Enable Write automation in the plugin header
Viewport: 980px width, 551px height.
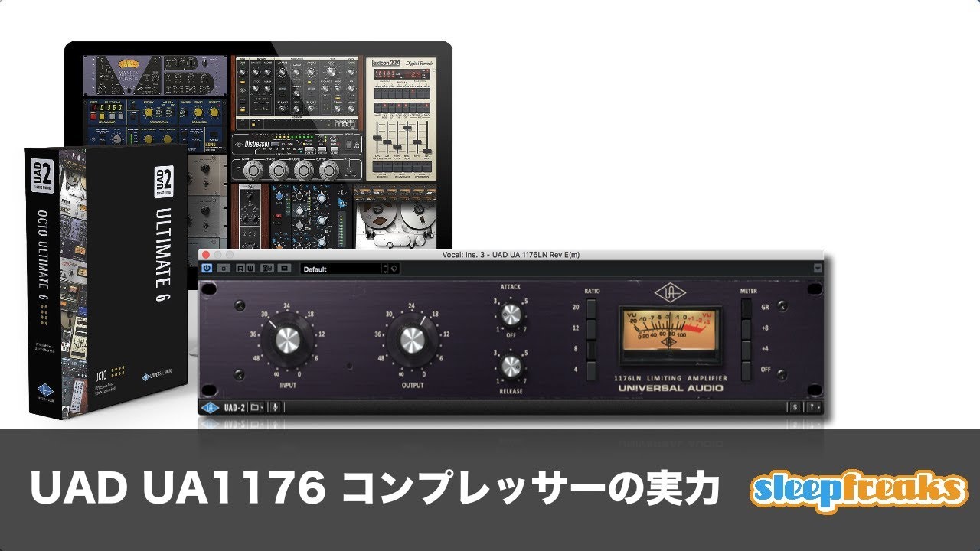coord(249,269)
